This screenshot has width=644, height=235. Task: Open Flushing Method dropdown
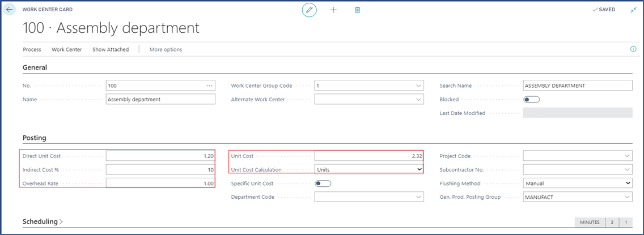pos(628,183)
